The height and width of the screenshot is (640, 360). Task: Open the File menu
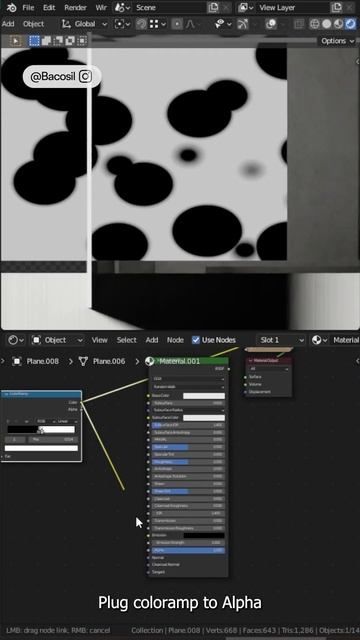(28, 7)
